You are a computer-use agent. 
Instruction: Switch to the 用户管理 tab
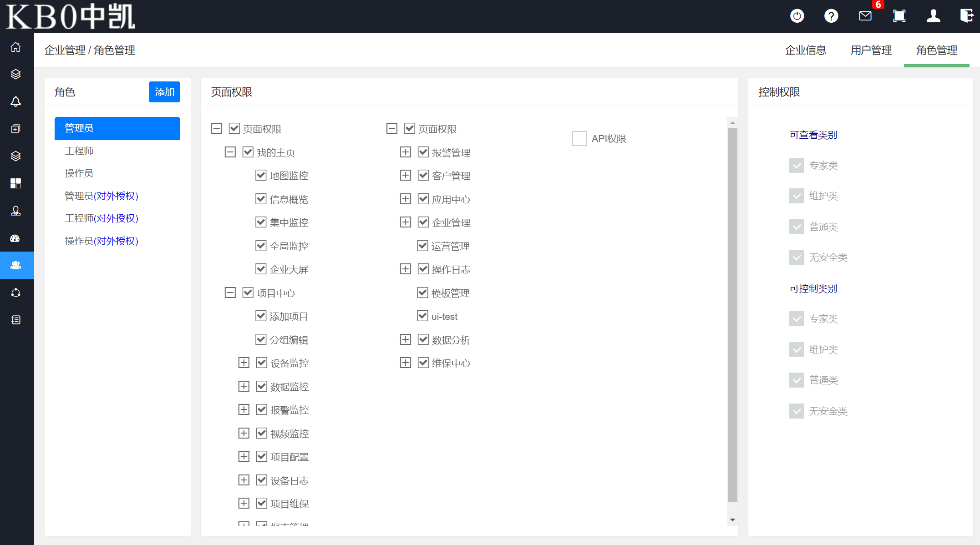click(x=871, y=50)
